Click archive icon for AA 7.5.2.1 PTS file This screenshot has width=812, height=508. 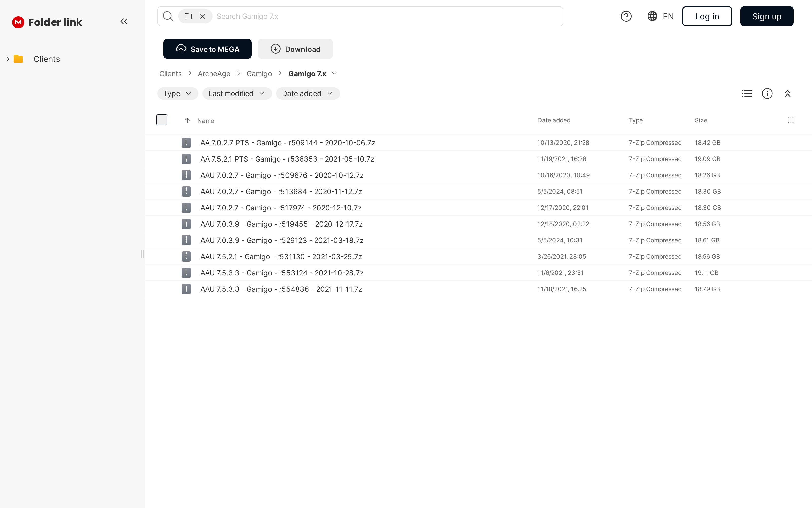186,159
